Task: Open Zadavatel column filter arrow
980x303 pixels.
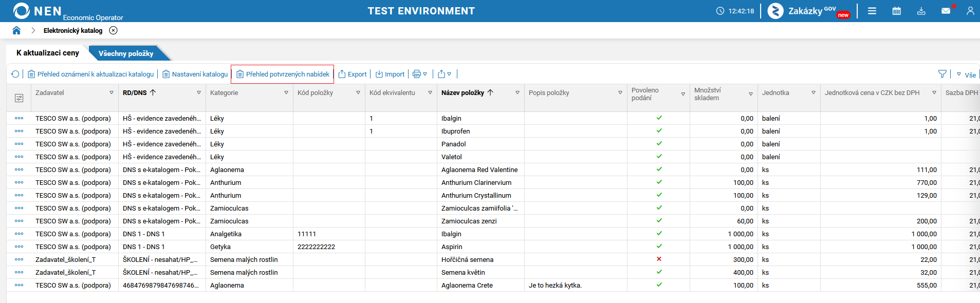Action: (112, 92)
